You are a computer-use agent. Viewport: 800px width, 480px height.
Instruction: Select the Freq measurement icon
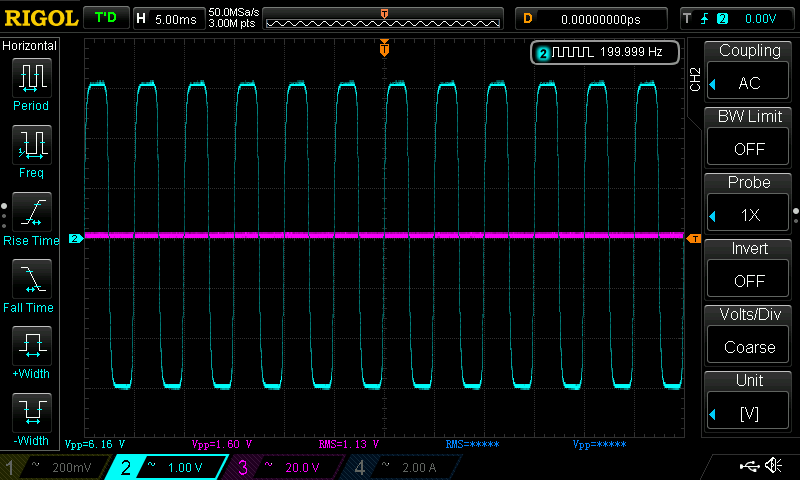(32, 145)
